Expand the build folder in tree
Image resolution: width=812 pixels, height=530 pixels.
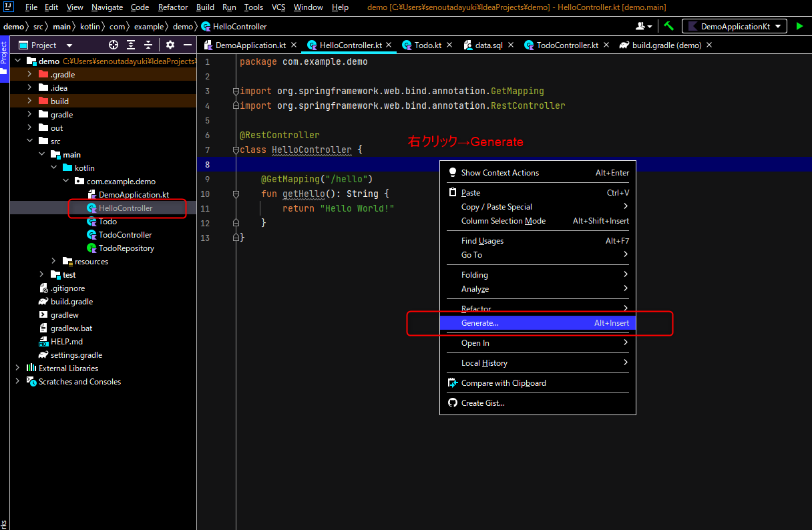(x=29, y=101)
